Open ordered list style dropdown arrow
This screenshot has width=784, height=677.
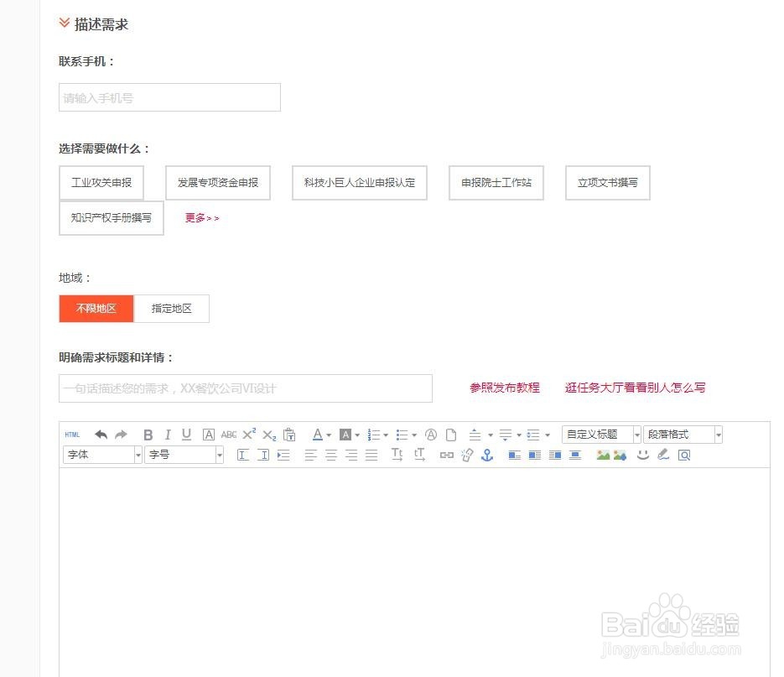click(x=386, y=435)
